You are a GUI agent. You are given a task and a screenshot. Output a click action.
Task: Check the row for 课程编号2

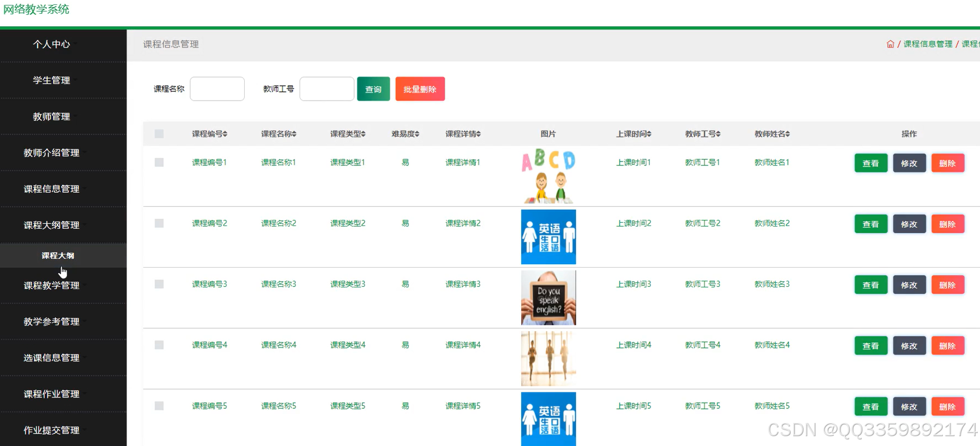159,223
